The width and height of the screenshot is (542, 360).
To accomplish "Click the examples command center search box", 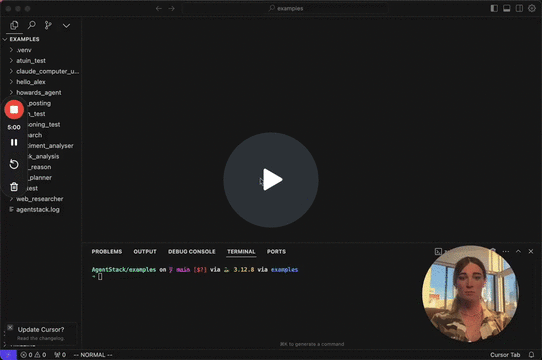I will 286,8.
